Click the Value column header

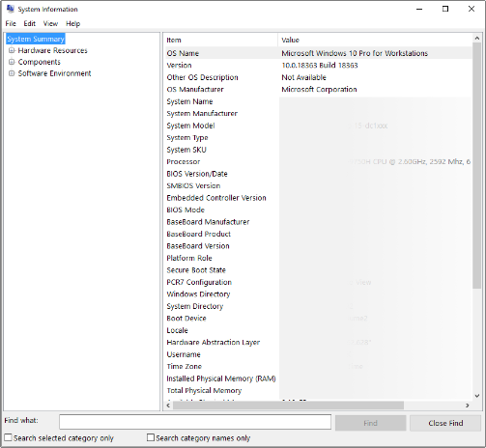[375, 40]
